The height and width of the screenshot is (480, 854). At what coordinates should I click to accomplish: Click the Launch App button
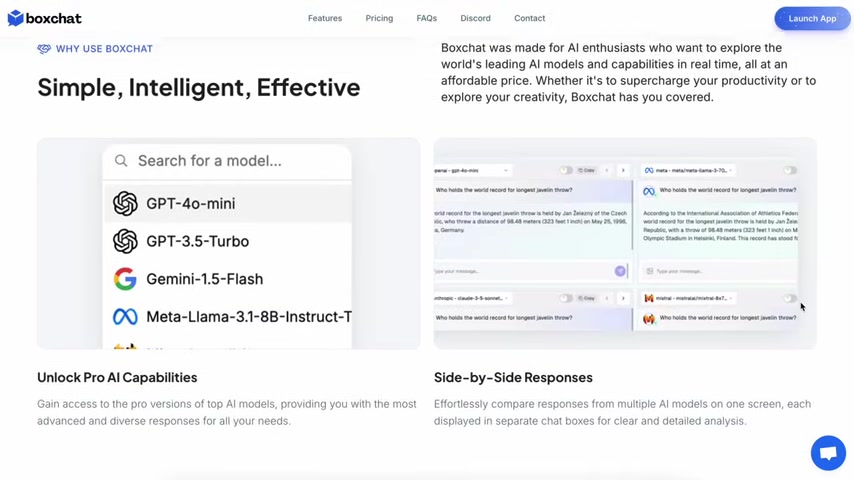point(812,19)
